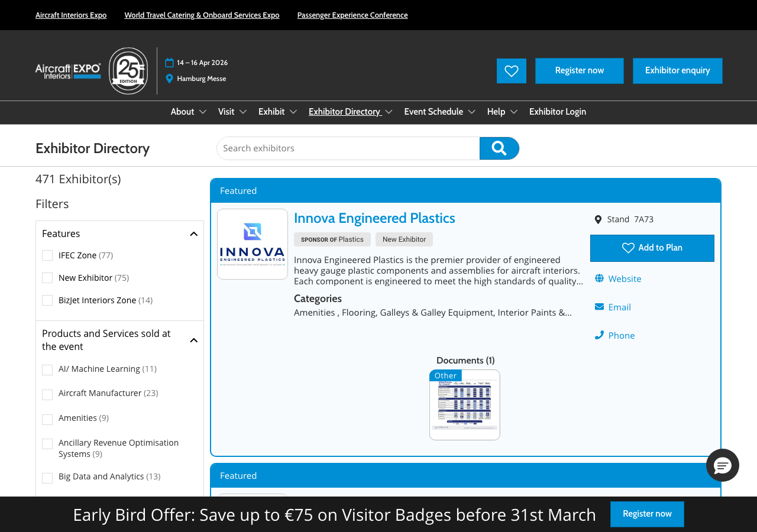Viewport: 757px width, 532px height.
Task: Click the envelope icon beside Email
Action: click(x=599, y=307)
